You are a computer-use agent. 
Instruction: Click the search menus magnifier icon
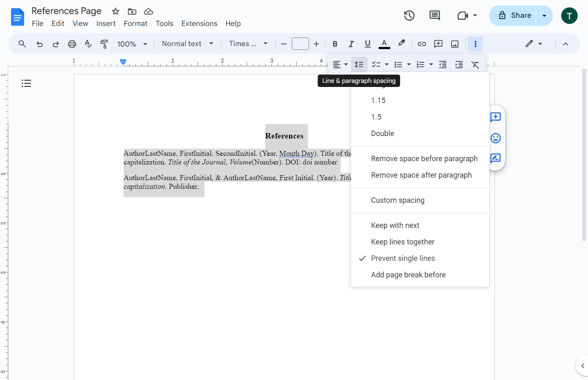click(22, 44)
